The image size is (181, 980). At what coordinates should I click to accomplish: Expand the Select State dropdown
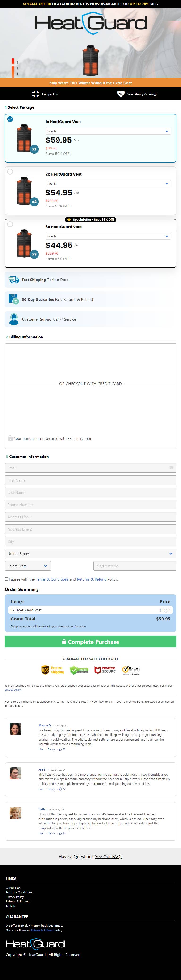28,566
